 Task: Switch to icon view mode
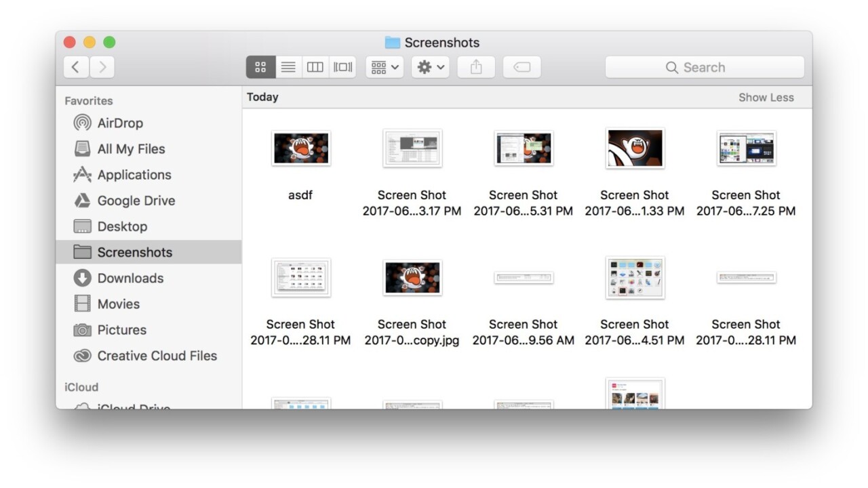tap(260, 67)
